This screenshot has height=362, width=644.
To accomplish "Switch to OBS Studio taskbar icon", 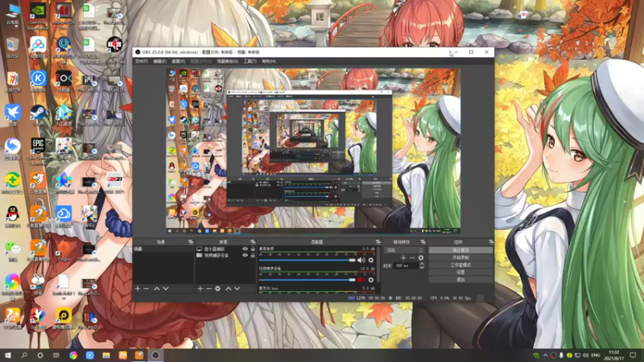I will pos(155,356).
